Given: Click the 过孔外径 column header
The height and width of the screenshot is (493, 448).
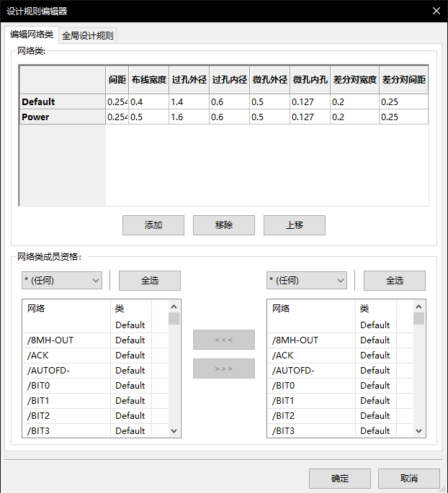Looking at the screenshot, I should point(189,80).
